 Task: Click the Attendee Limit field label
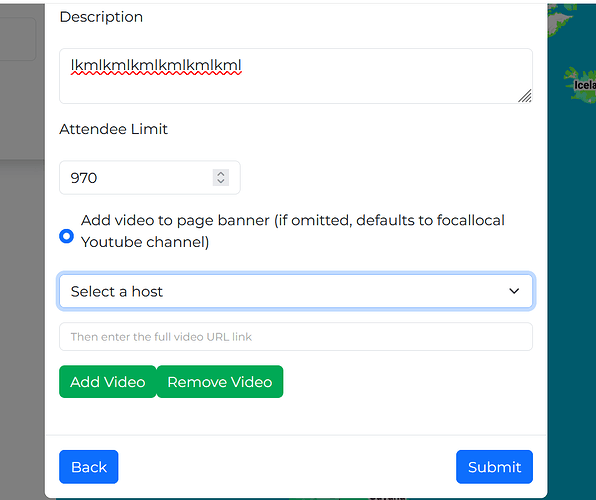pos(113,129)
